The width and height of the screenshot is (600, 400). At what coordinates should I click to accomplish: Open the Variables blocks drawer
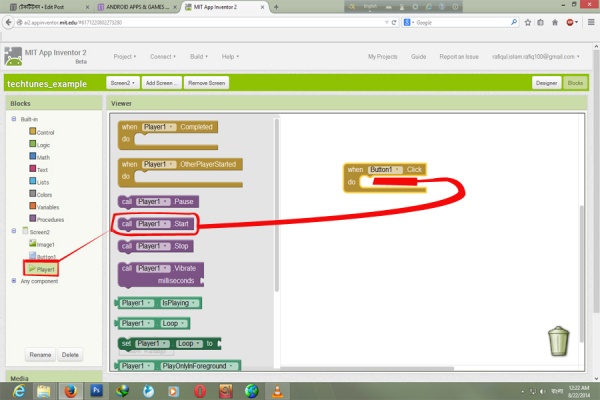pos(44,207)
